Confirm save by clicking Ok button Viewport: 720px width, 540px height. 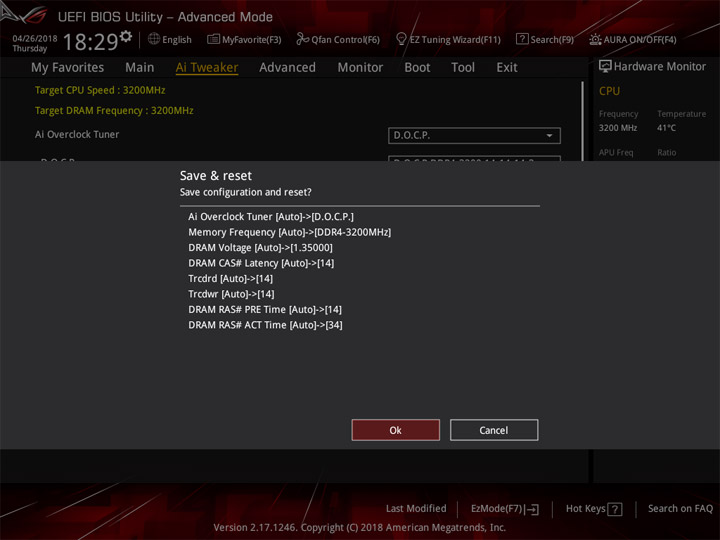point(395,430)
